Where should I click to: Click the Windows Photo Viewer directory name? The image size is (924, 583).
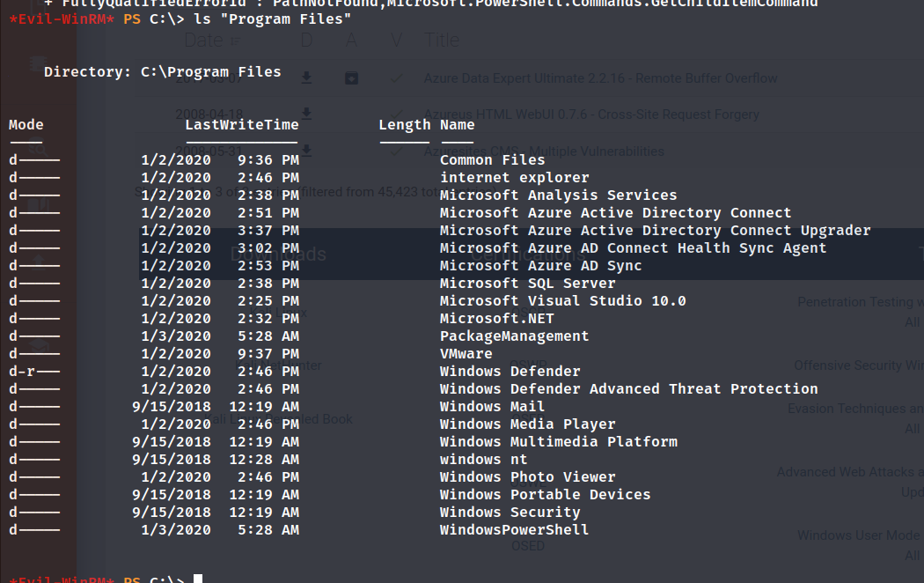pos(527,477)
